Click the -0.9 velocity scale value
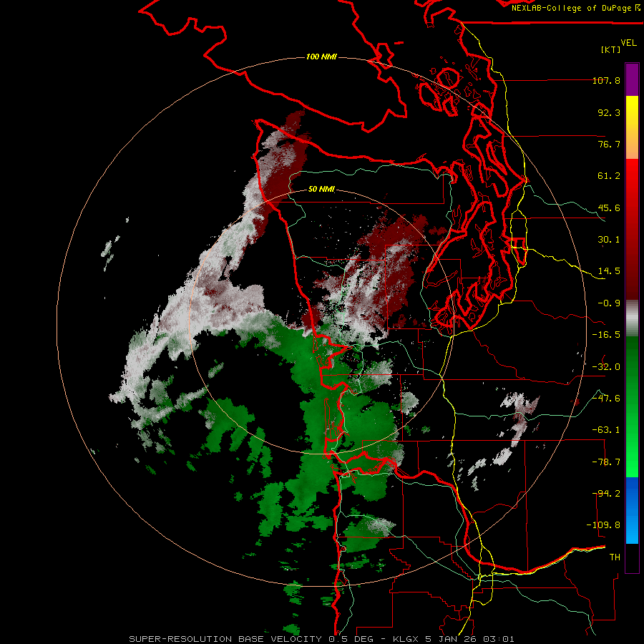Screen dimensions: 644x644 coord(609,303)
